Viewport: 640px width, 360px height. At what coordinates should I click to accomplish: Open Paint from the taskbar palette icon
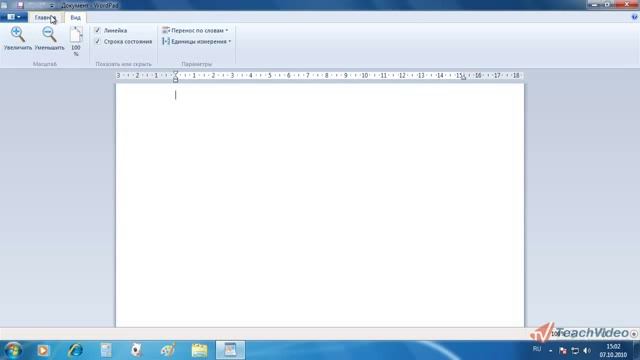[x=168, y=350]
